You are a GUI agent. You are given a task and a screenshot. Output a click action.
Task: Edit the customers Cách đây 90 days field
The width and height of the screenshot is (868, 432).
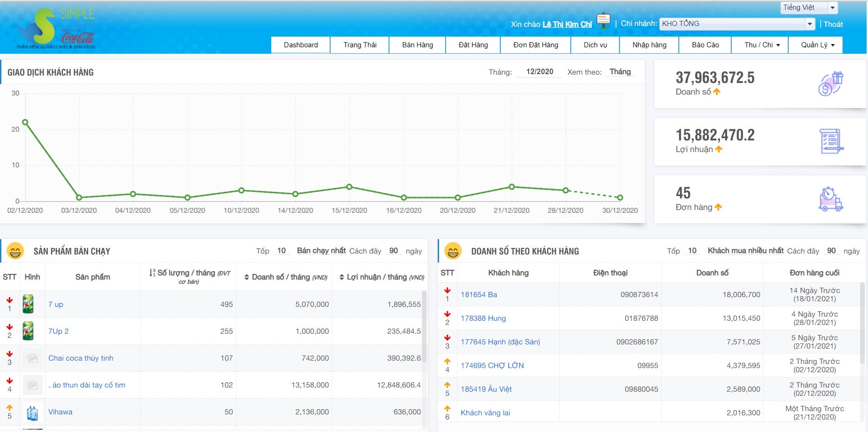click(x=831, y=251)
